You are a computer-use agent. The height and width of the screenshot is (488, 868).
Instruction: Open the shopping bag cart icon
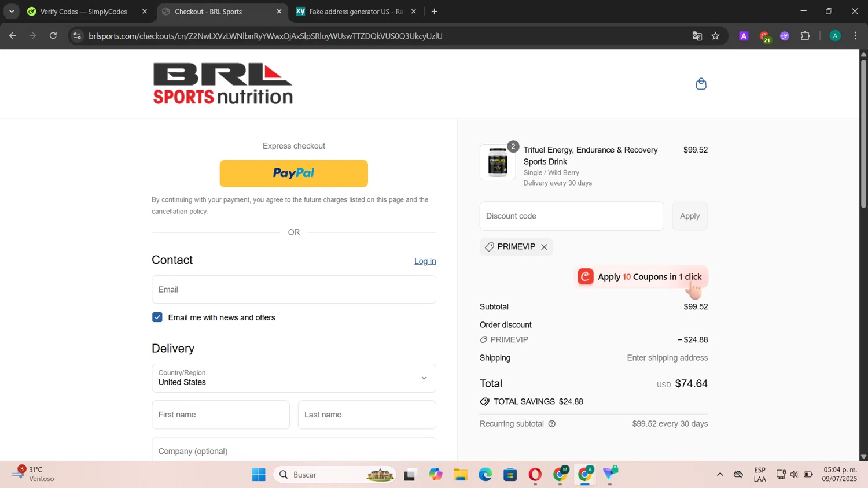(701, 84)
